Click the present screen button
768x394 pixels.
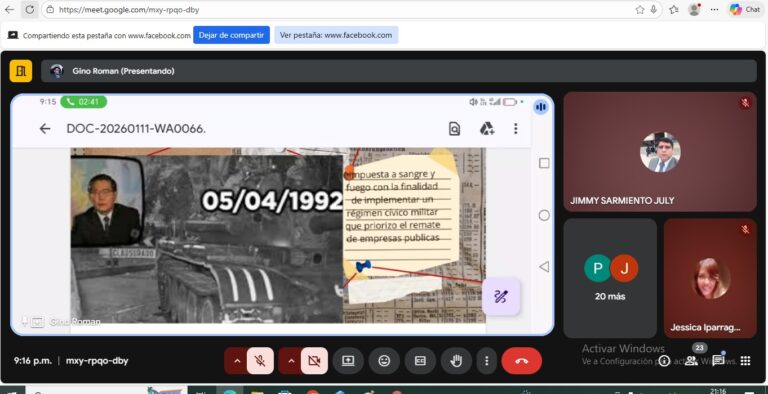(348, 361)
